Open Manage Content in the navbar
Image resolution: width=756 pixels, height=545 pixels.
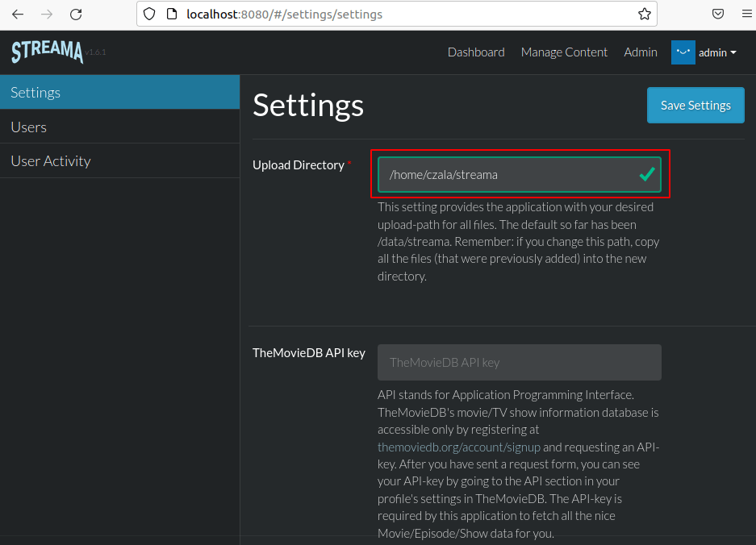click(x=564, y=52)
